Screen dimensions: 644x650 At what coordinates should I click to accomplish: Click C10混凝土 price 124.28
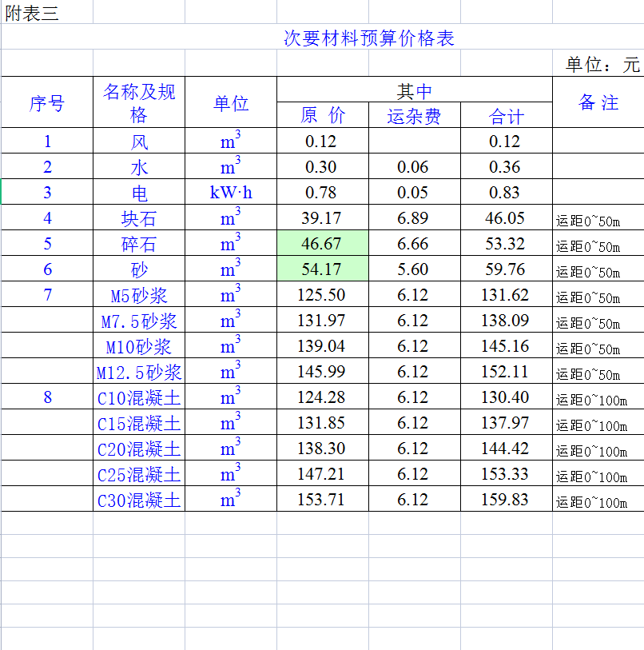323,397
